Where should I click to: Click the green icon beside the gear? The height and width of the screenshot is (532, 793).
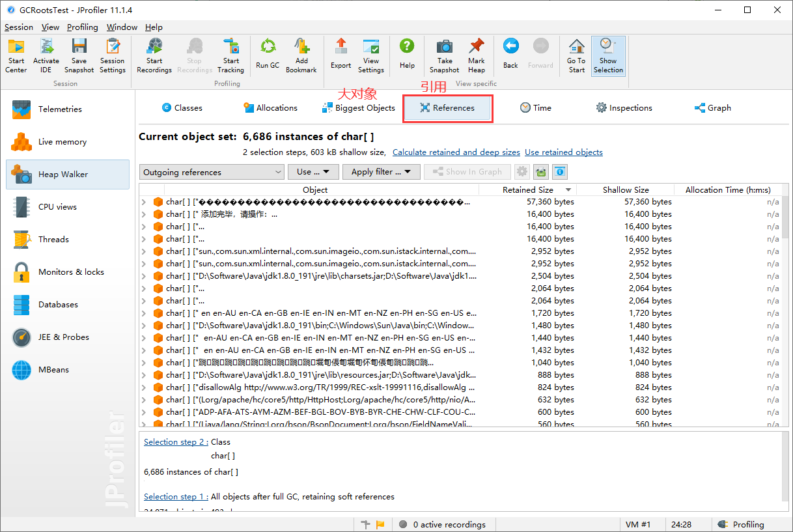coord(540,172)
